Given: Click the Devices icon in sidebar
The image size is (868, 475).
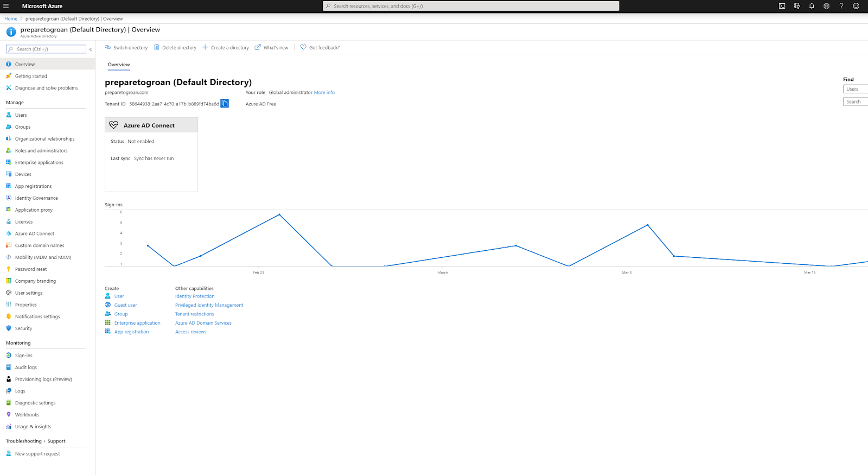Looking at the screenshot, I should coord(9,174).
